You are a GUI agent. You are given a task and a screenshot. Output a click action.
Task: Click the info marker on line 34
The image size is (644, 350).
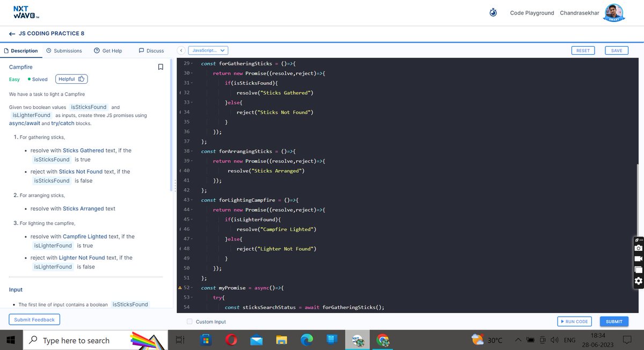click(x=179, y=112)
